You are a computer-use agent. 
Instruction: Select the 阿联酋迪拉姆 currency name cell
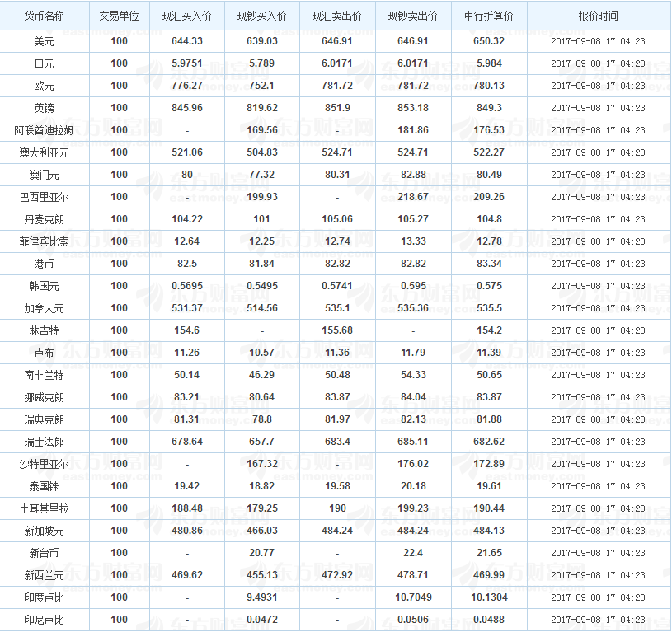(45, 130)
